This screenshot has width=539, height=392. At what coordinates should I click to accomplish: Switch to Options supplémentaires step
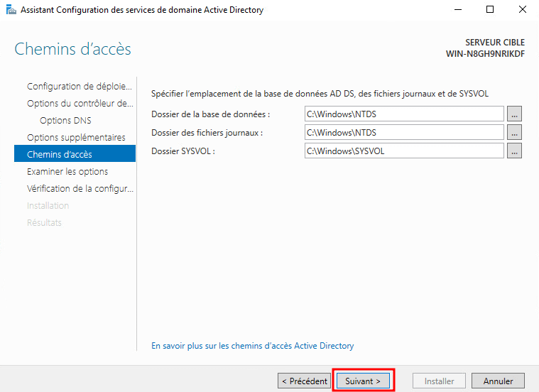pos(76,138)
